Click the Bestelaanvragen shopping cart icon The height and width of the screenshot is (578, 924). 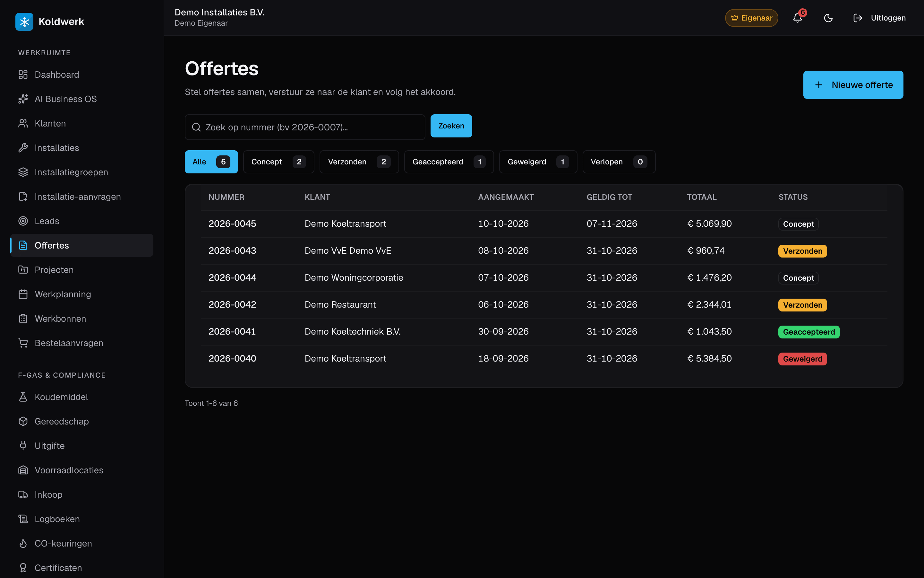(x=23, y=343)
